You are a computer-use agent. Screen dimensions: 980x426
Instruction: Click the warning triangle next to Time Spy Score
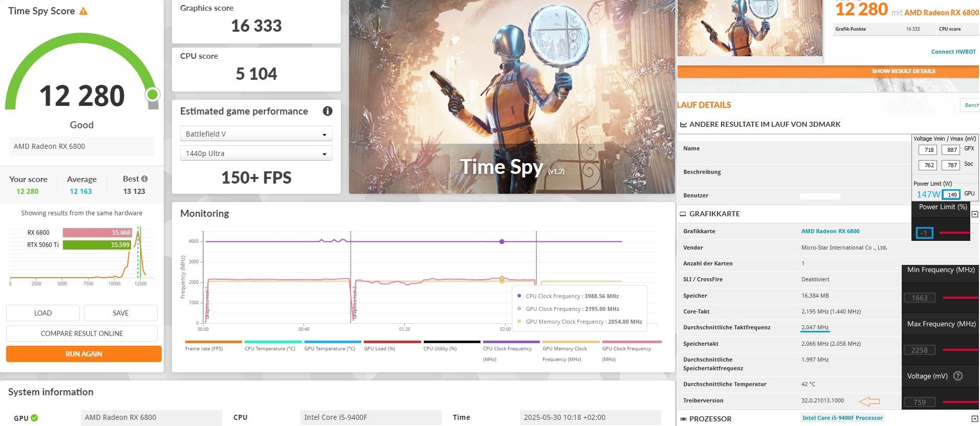83,11
